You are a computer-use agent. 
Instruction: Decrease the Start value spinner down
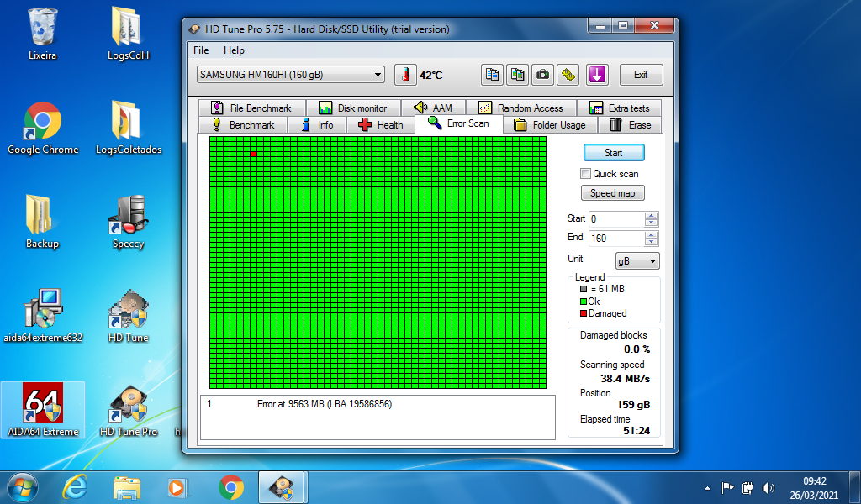tap(652, 223)
